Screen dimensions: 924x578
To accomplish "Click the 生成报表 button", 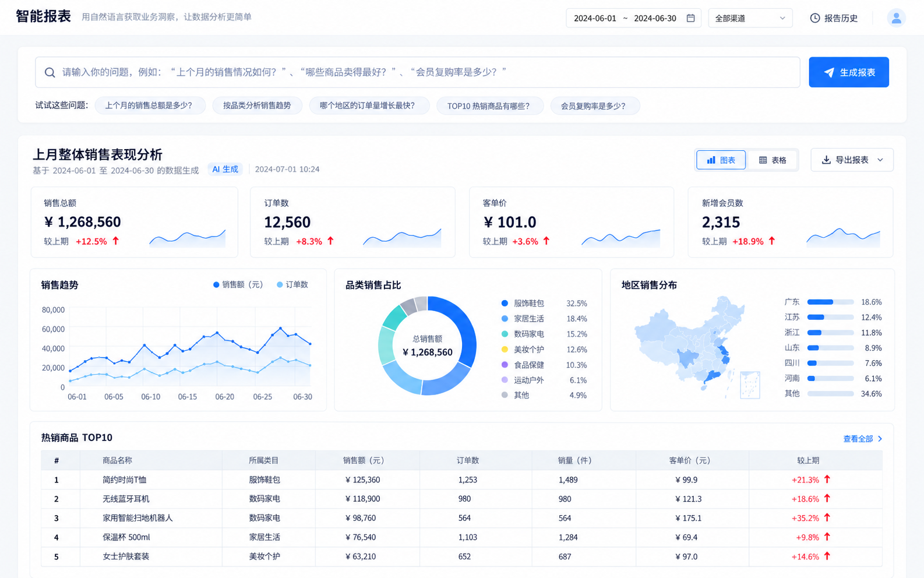I will click(849, 72).
